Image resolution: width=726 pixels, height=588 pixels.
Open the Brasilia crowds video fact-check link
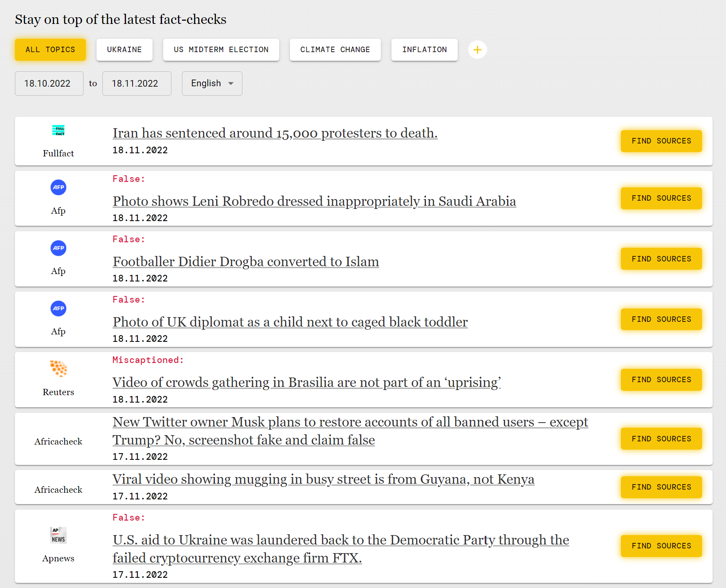click(x=307, y=383)
